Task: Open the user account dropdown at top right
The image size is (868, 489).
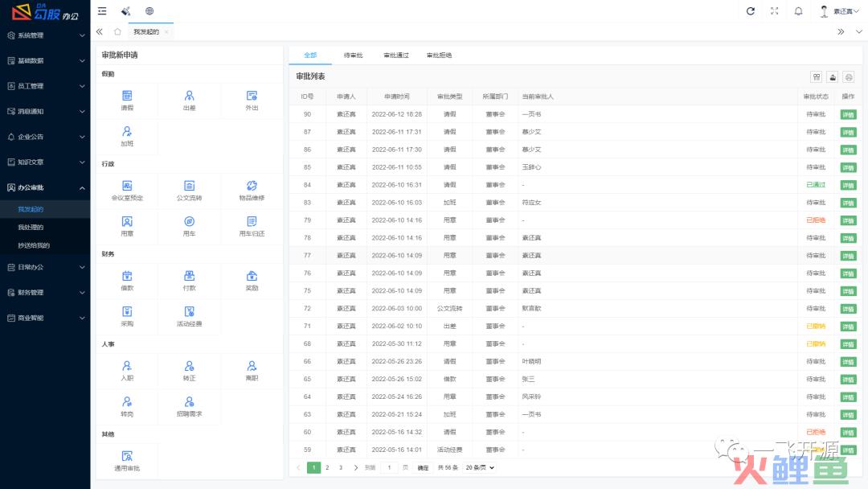Action: pyautogui.click(x=839, y=11)
